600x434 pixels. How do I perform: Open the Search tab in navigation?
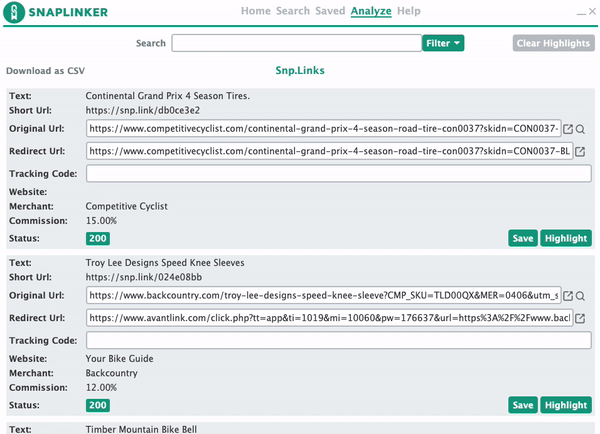coord(293,11)
